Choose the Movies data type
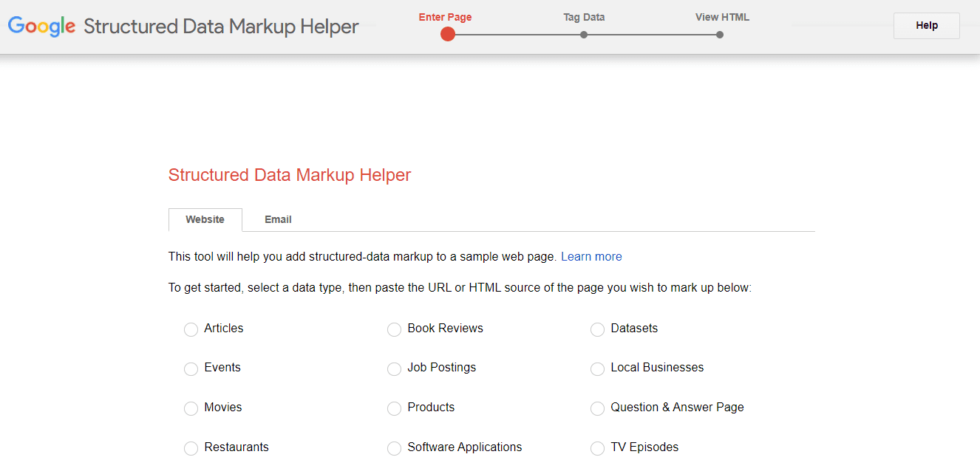980x474 pixels. [191, 408]
